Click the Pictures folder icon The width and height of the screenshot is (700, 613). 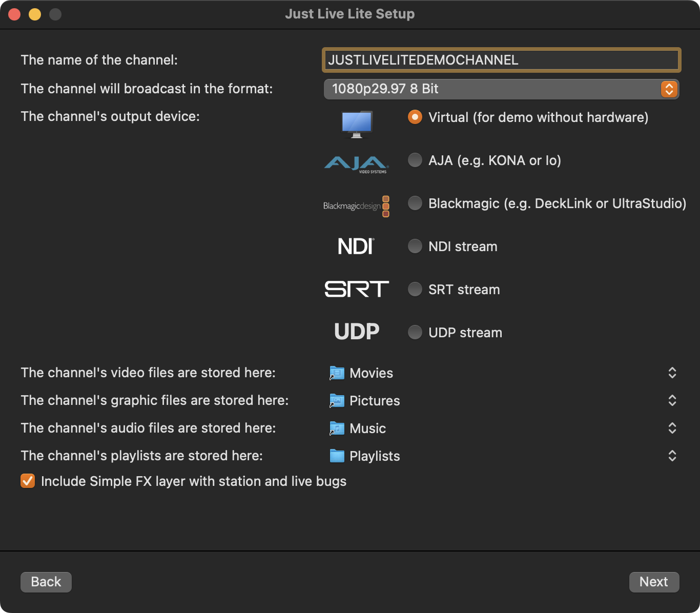[337, 401]
